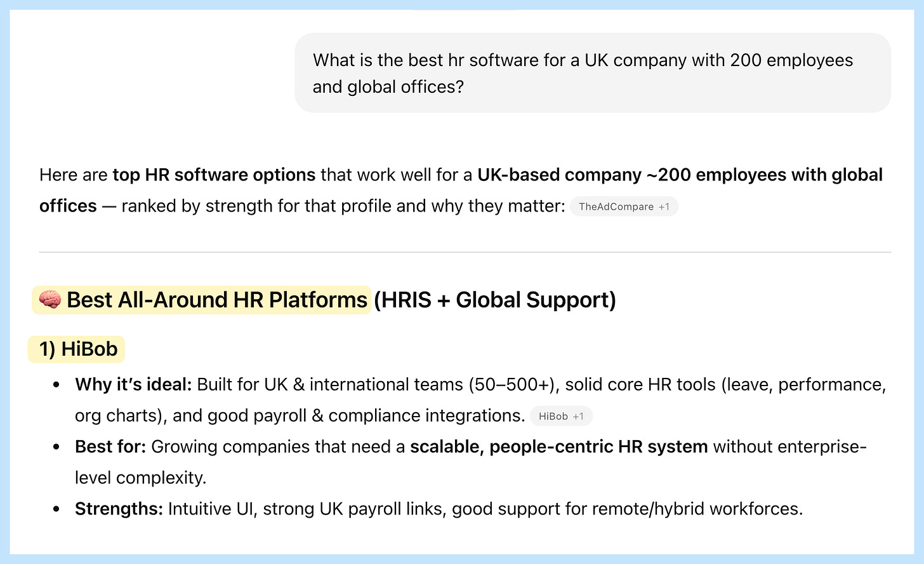Select the user question message bubble
The height and width of the screenshot is (564, 924).
coord(592,73)
